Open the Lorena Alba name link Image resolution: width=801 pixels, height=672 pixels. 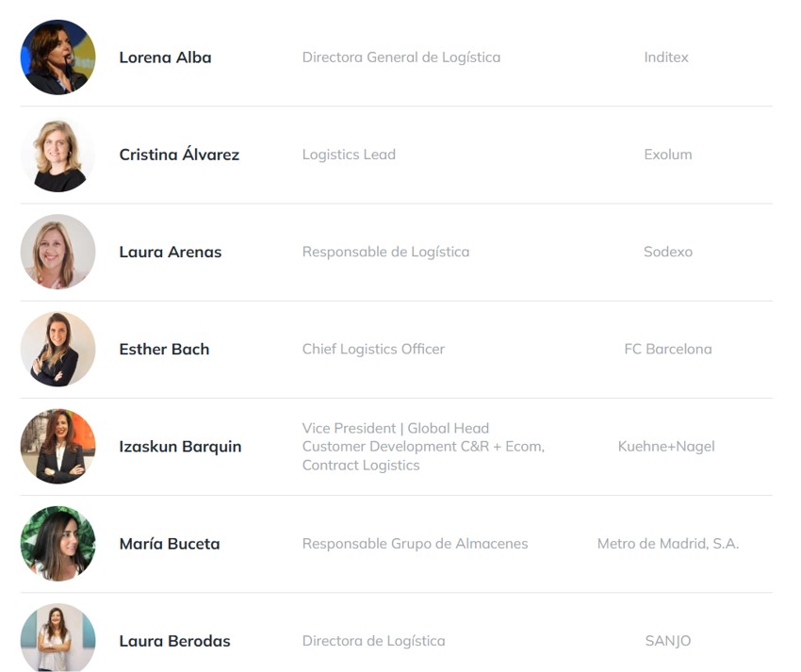[165, 57]
